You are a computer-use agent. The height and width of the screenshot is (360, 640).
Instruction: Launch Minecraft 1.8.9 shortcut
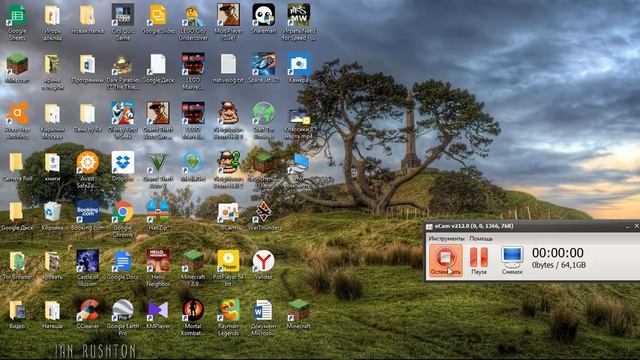[193, 268]
